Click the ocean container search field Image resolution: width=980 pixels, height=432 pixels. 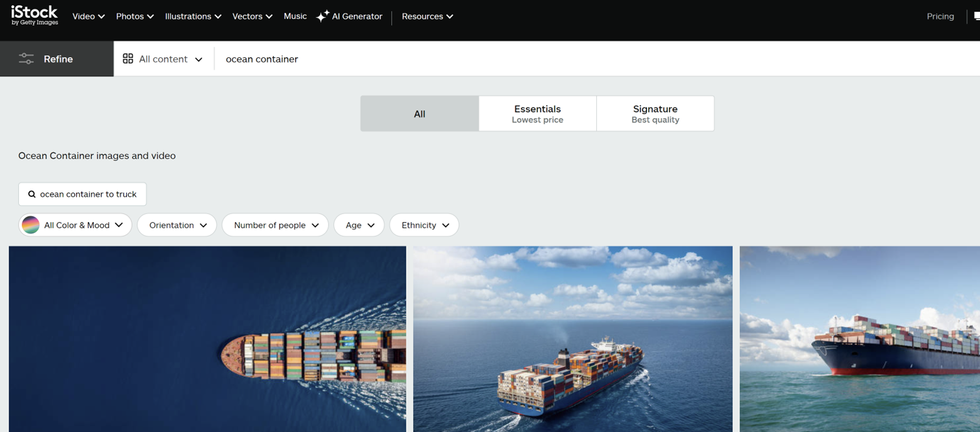point(597,59)
